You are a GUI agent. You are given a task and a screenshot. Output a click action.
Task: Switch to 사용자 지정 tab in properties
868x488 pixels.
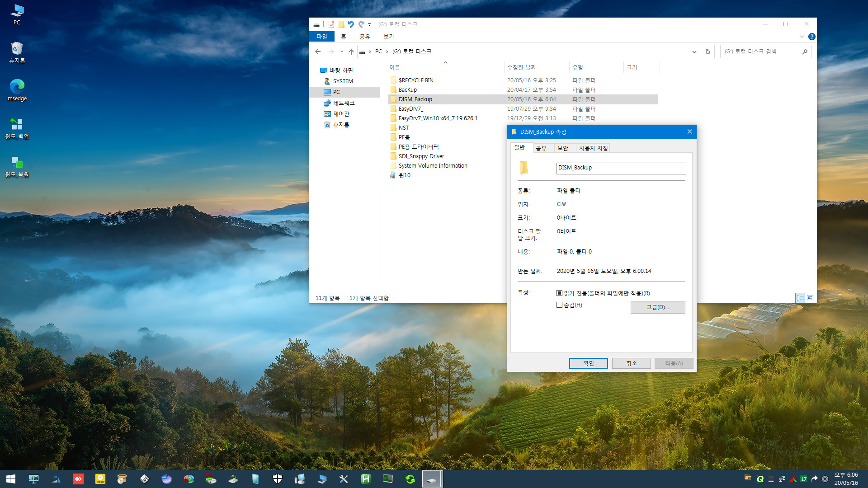click(x=593, y=148)
